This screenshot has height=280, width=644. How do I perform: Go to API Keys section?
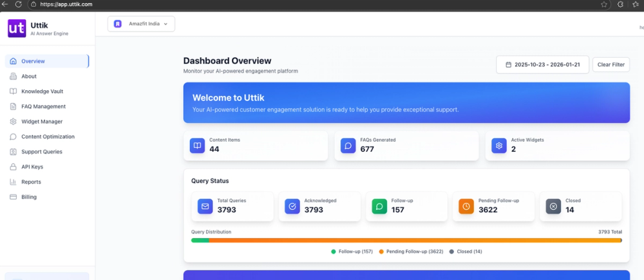[47, 167]
